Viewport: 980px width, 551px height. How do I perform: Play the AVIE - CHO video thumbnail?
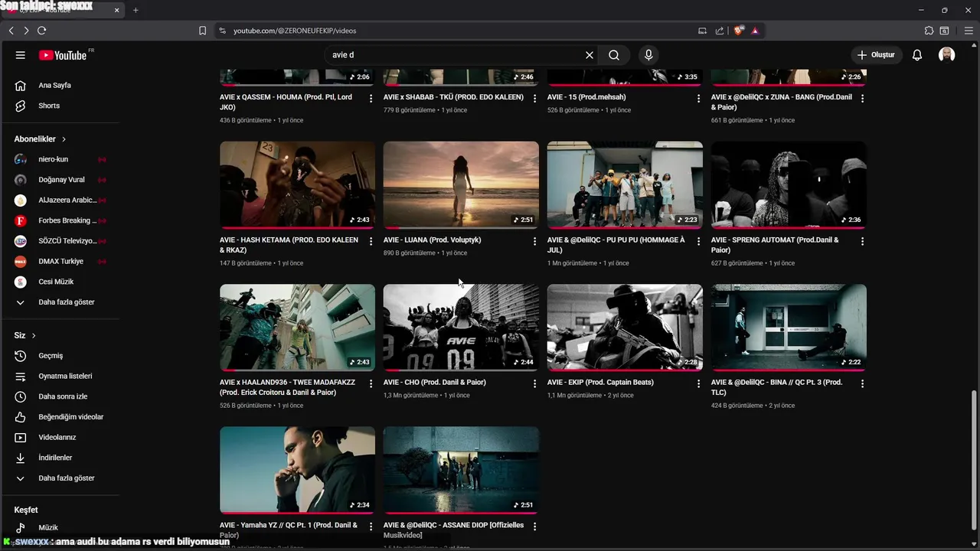tap(461, 328)
